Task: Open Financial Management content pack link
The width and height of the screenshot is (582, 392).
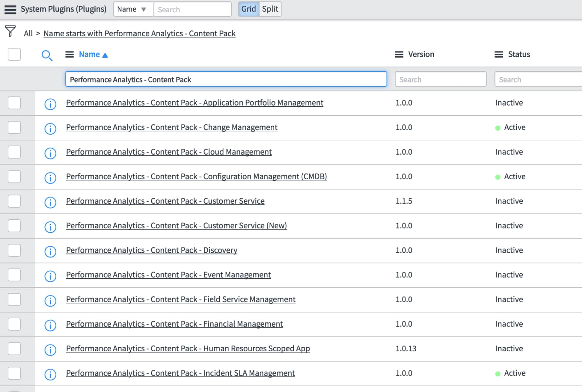Action: (174, 324)
